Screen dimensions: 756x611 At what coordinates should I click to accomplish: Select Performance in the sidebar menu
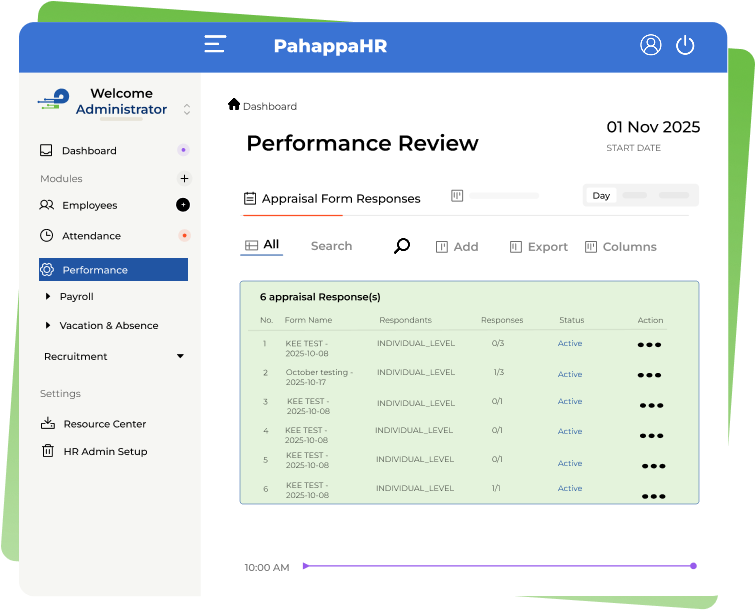click(113, 270)
